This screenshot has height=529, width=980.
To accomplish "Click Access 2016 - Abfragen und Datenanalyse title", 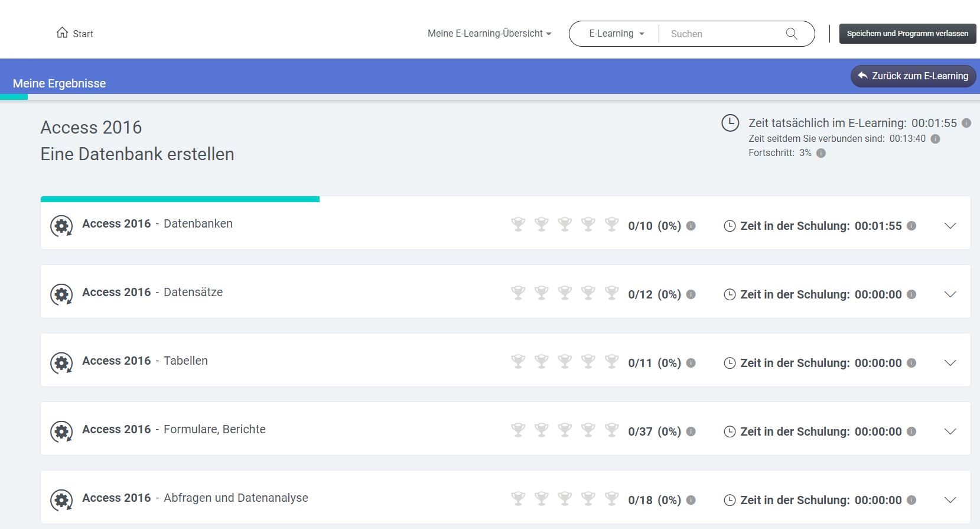I will [195, 498].
